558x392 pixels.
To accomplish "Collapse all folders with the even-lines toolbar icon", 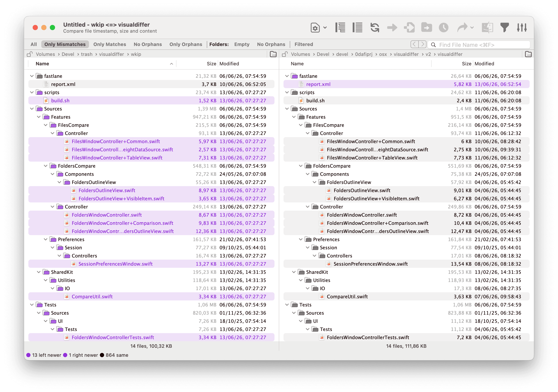I will [357, 28].
